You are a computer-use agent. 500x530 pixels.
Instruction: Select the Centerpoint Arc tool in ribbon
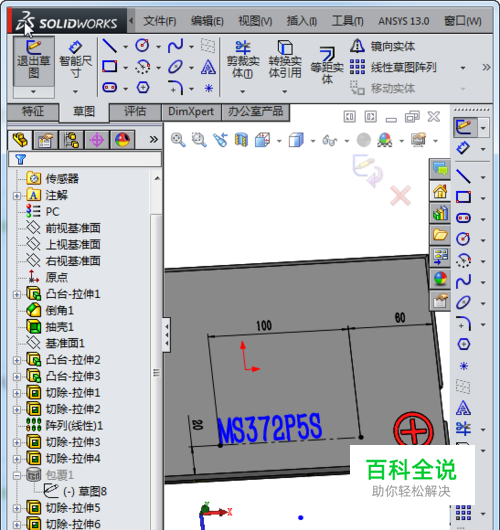[142, 67]
